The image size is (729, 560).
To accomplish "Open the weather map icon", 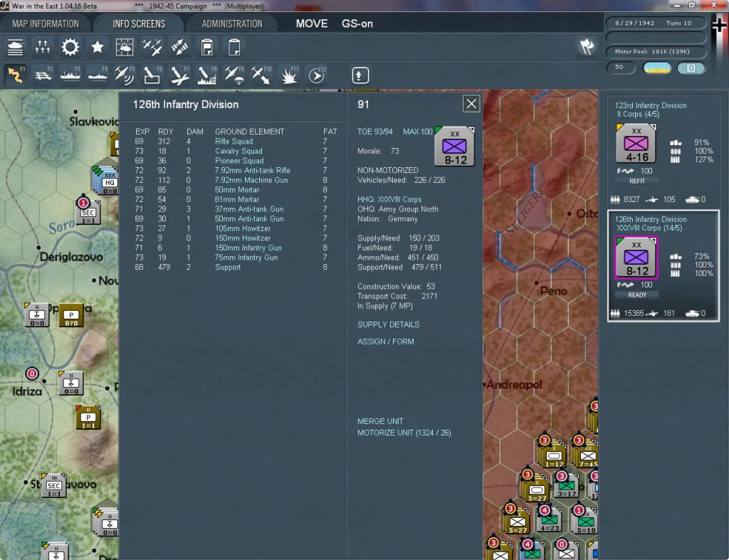I will point(125,47).
